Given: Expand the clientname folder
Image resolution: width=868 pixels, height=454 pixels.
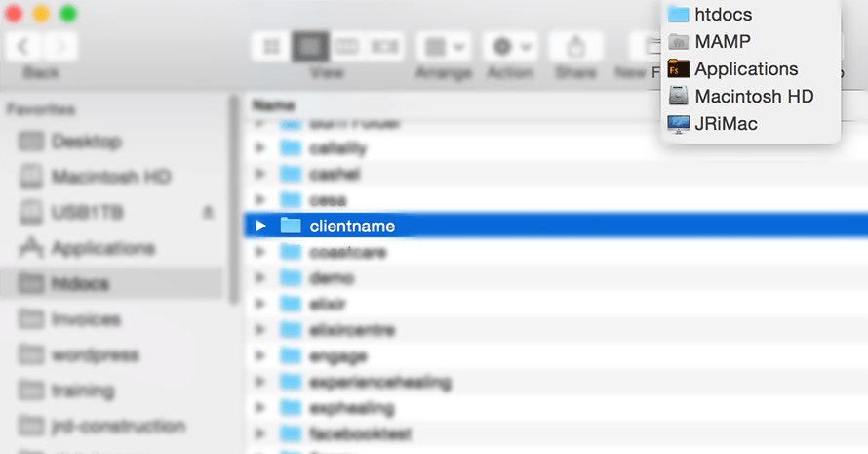Looking at the screenshot, I should point(260,226).
